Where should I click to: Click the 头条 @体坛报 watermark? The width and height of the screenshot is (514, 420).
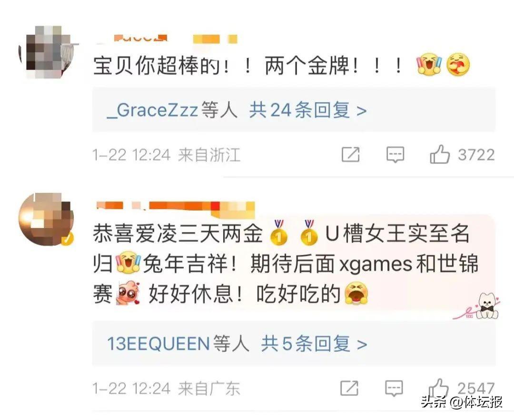(x=462, y=401)
